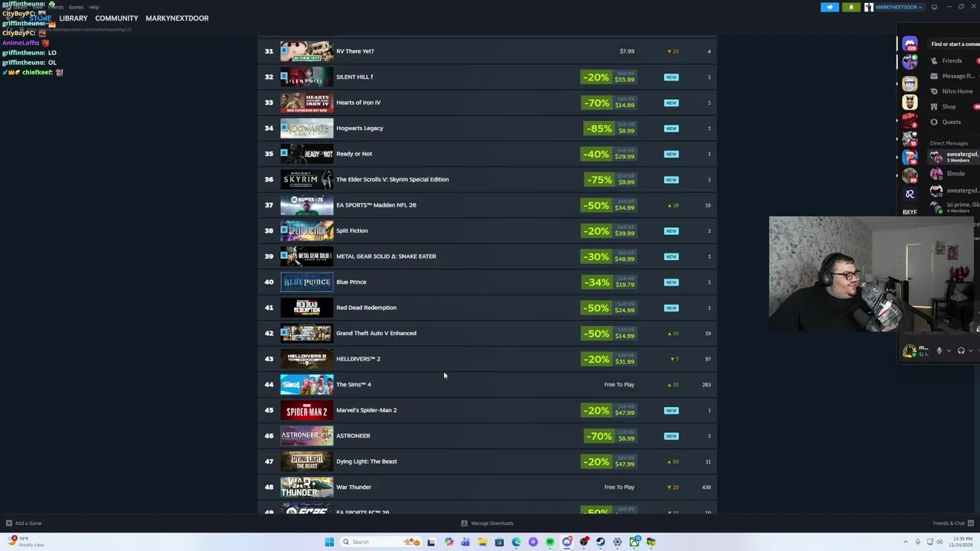Open Message Requests in Discord

[x=952, y=76]
